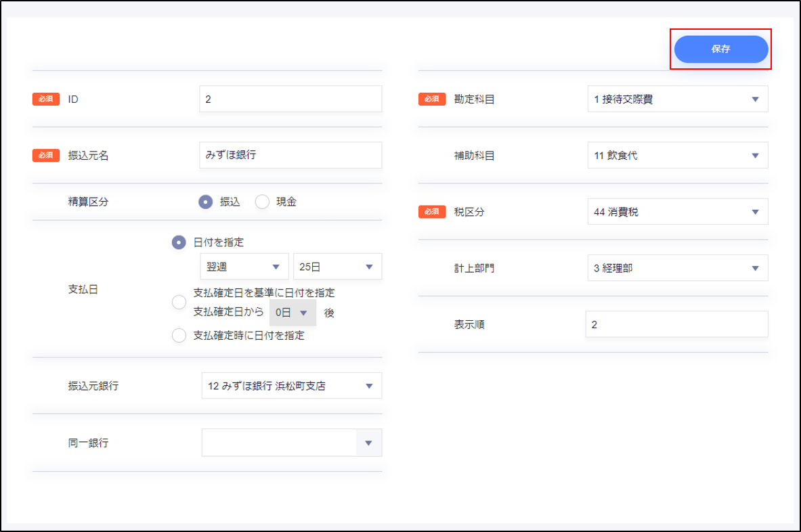
Task: Choose 支払確定日を基準に日付を指定 radio option
Action: tap(179, 302)
